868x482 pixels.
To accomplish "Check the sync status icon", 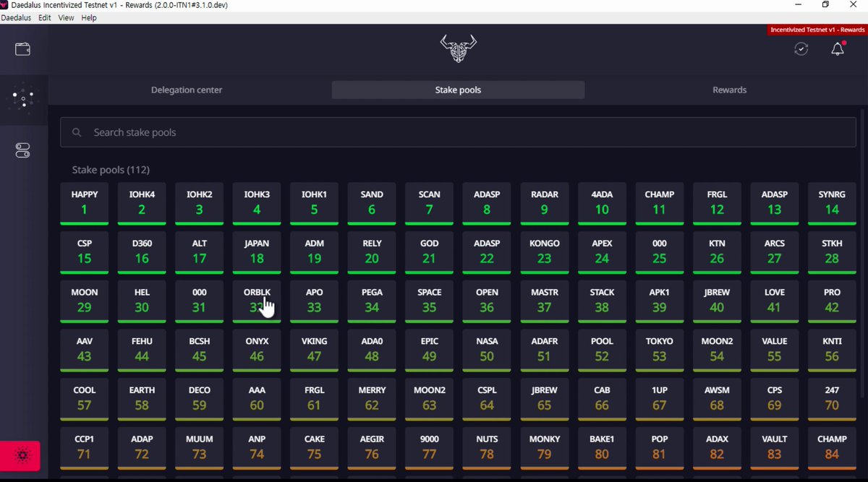I will pyautogui.click(x=801, y=48).
